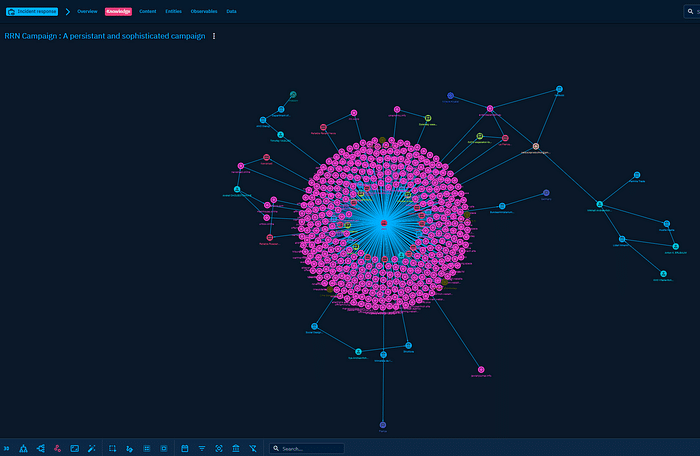
Task: Click the top-right search magnifier icon
Action: click(691, 10)
